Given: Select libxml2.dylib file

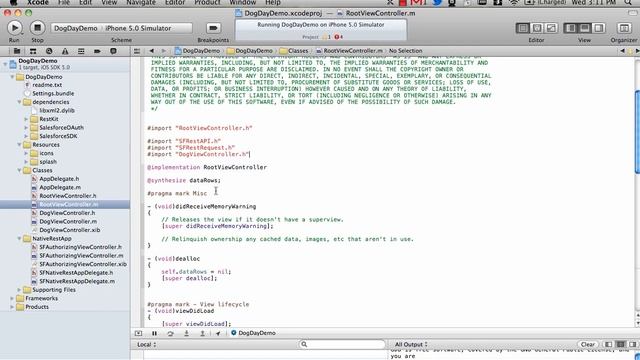Looking at the screenshot, I should 57,111.
